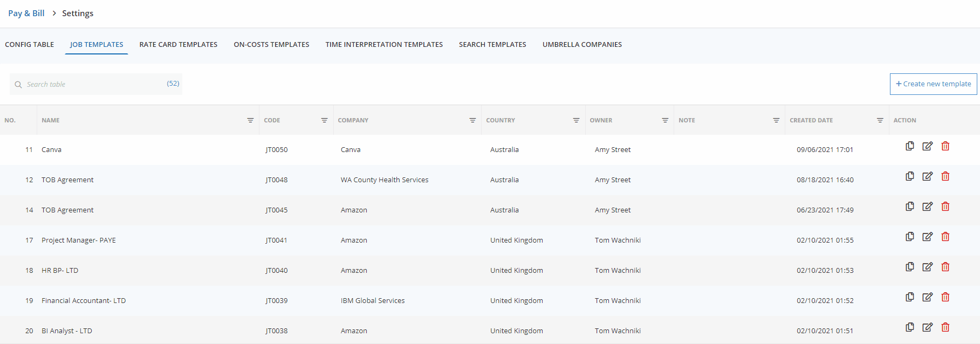
Task: Delete the Canva JT0050 template
Action: click(945, 146)
